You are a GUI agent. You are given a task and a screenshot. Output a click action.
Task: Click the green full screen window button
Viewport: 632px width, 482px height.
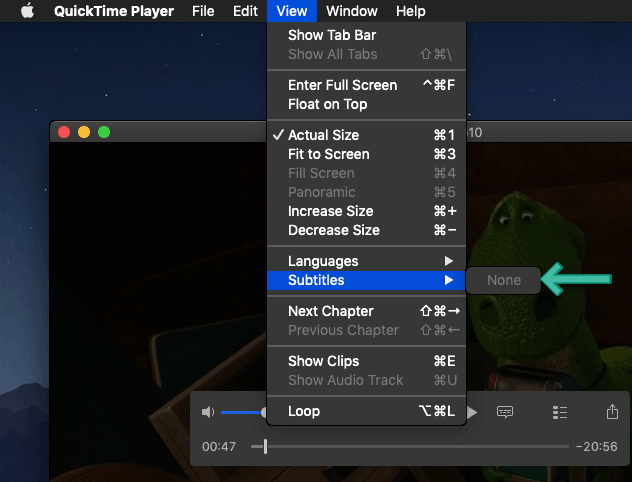point(104,132)
